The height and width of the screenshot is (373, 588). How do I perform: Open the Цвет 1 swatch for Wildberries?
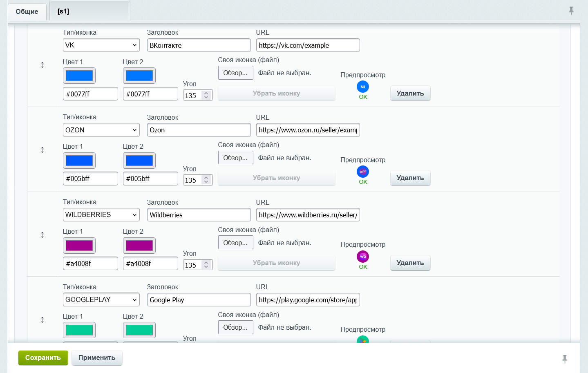click(x=79, y=246)
